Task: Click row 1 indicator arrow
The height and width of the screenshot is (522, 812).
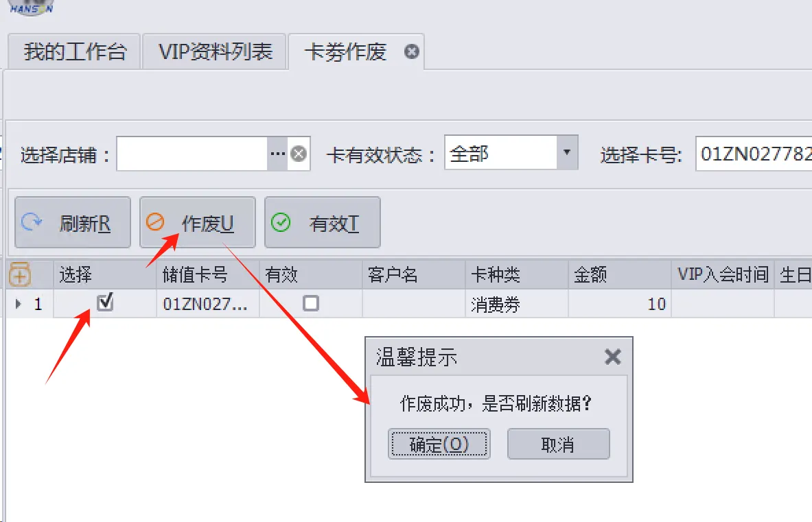Action: tap(19, 304)
